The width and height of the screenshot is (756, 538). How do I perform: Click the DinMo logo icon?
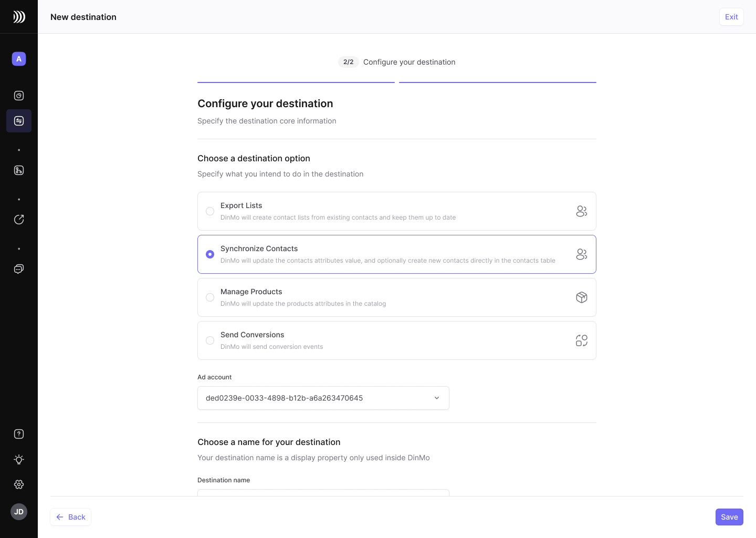click(19, 17)
